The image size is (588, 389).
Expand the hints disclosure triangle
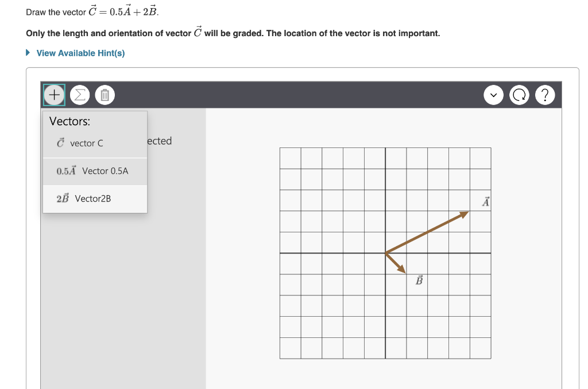tap(27, 52)
